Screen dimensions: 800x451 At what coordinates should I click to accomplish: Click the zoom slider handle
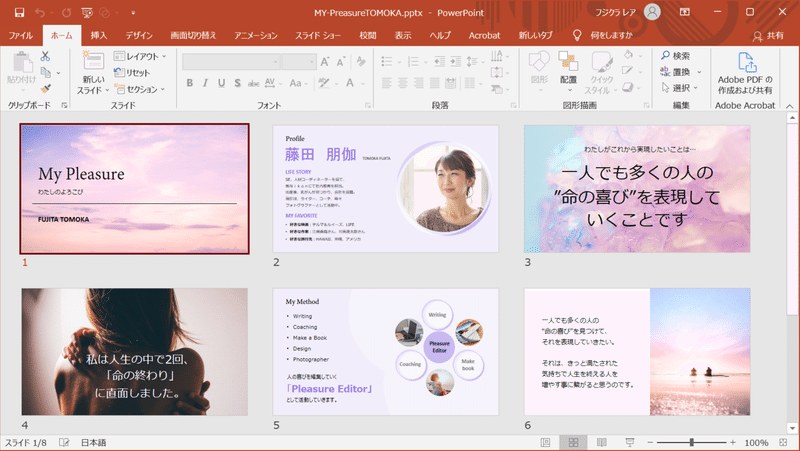691,442
